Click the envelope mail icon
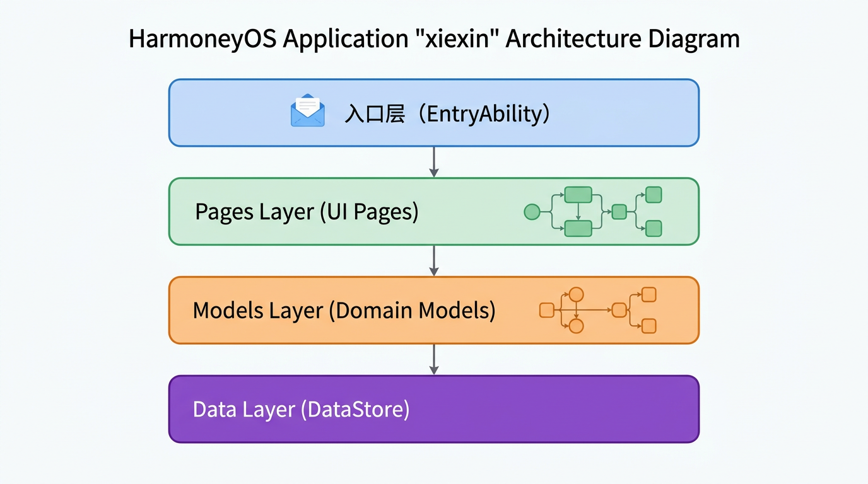 (308, 110)
